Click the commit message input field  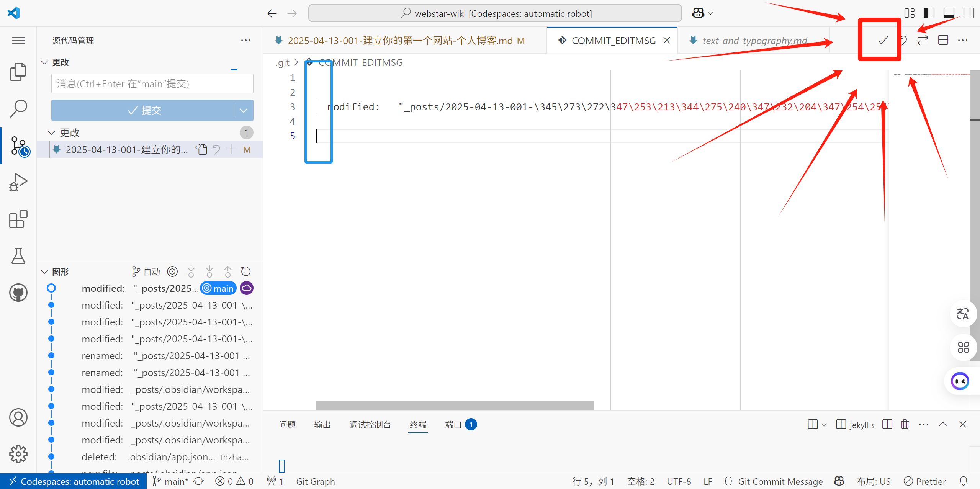click(x=152, y=84)
